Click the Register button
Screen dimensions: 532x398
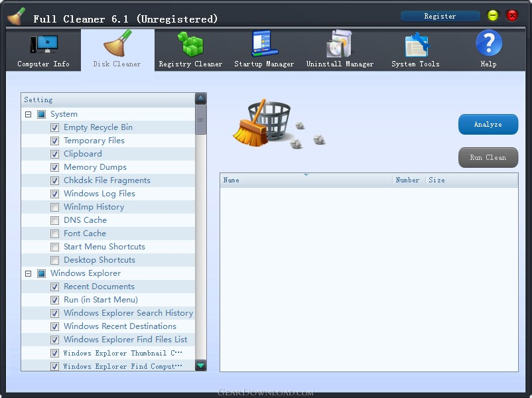[440, 16]
